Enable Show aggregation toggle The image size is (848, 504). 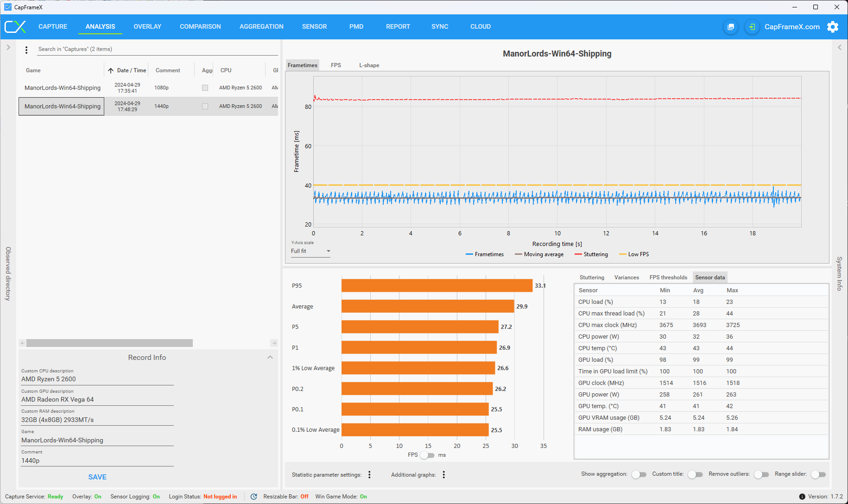point(639,474)
